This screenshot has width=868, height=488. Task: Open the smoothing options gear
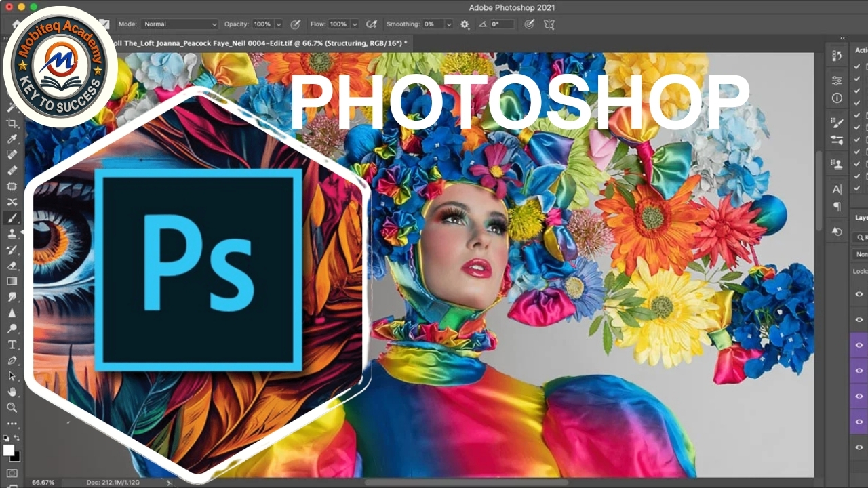click(465, 24)
